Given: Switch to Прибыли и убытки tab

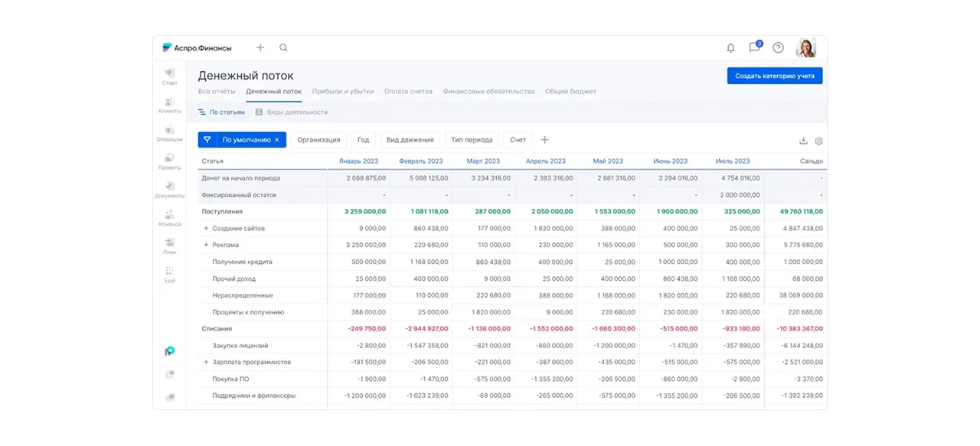Looking at the screenshot, I should (x=343, y=92).
